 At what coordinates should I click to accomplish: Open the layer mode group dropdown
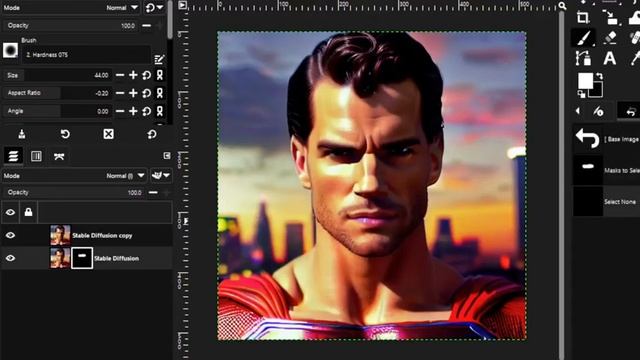click(x=161, y=176)
